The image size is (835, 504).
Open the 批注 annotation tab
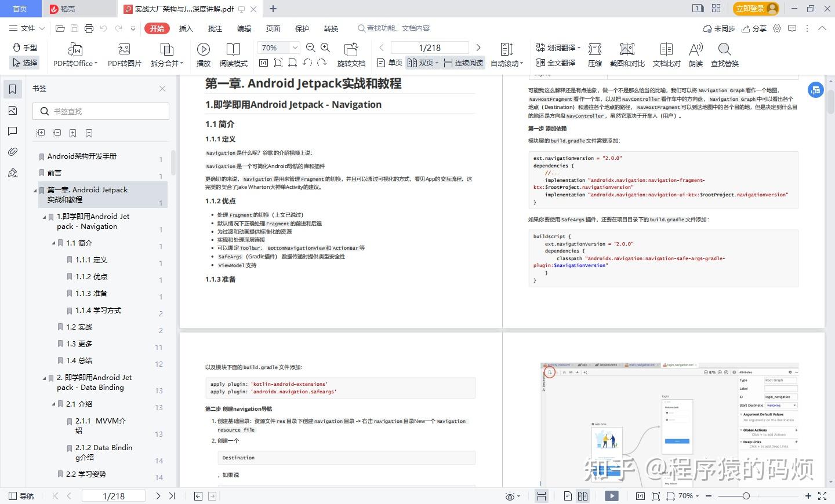pyautogui.click(x=215, y=28)
